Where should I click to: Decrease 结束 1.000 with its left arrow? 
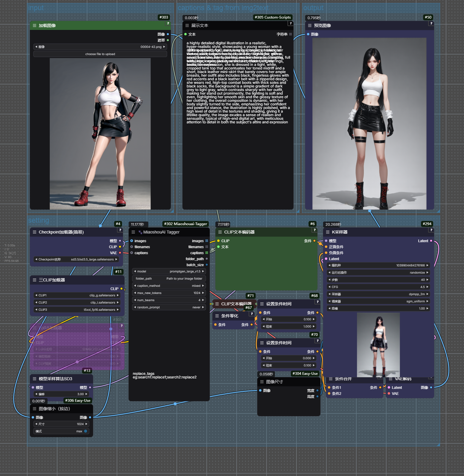[264, 327]
